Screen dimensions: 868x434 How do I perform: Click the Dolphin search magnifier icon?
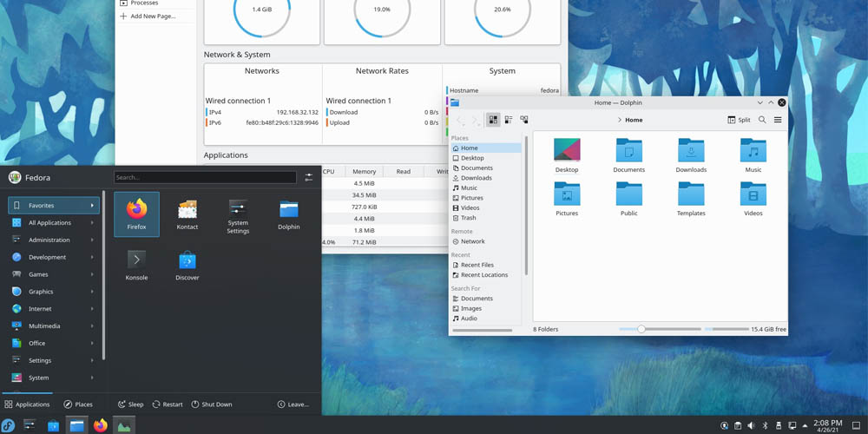point(762,120)
